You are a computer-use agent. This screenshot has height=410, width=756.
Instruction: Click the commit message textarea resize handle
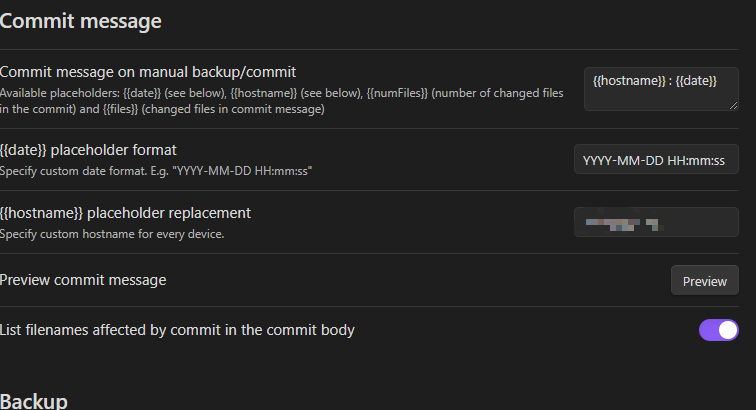tap(734, 105)
